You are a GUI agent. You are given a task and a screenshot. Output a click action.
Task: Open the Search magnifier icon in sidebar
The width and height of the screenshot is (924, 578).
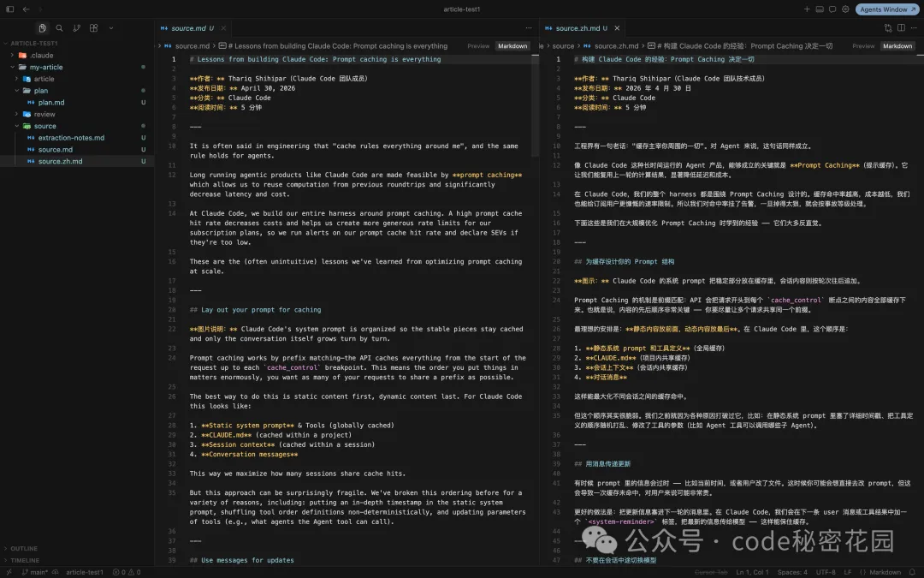click(x=60, y=27)
